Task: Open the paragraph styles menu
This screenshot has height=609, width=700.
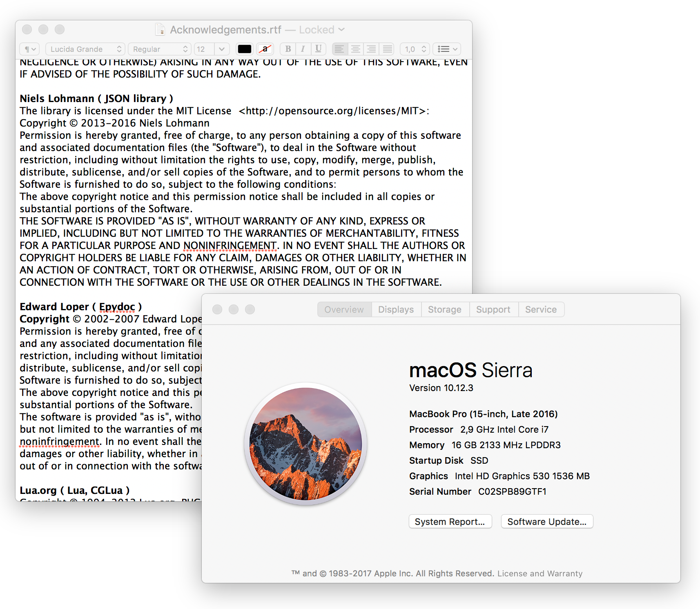Action: point(29,49)
